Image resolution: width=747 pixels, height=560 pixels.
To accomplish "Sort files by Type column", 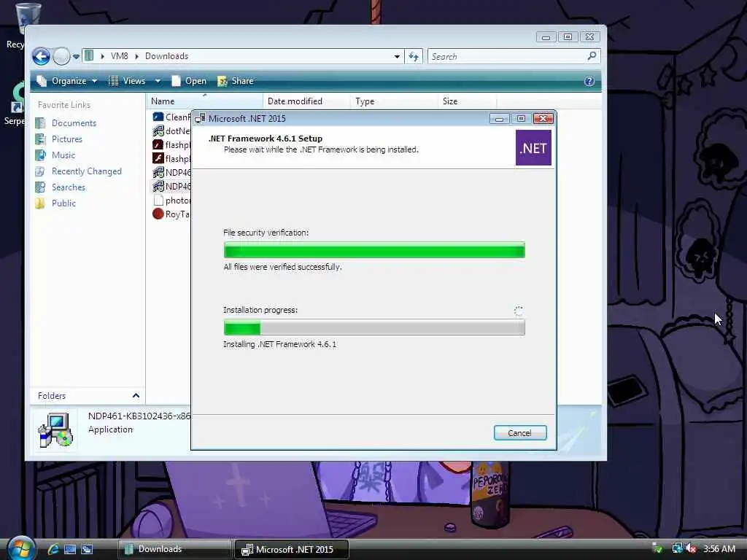I will (x=395, y=101).
